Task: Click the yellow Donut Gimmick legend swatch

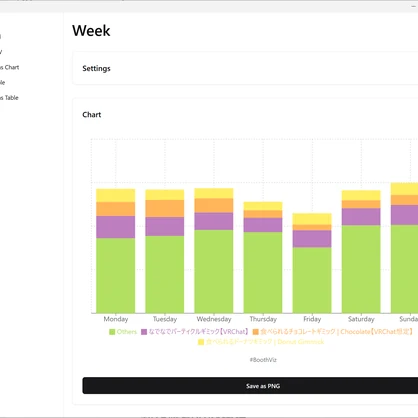Action: [x=201, y=342]
